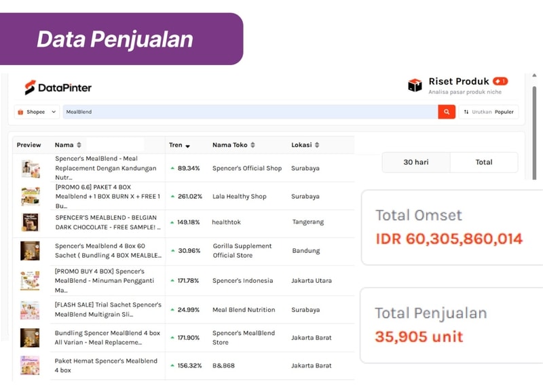Open Spencer's Official Shop store link

pos(246,168)
